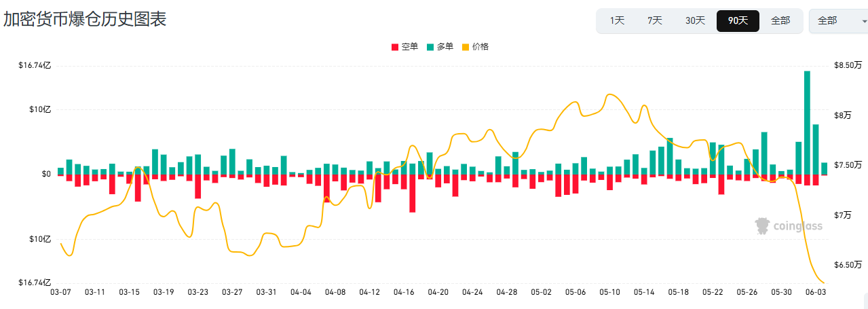This screenshot has height=309, width=868.
Task: Click the 05-22 date axis label
Action: click(x=713, y=292)
